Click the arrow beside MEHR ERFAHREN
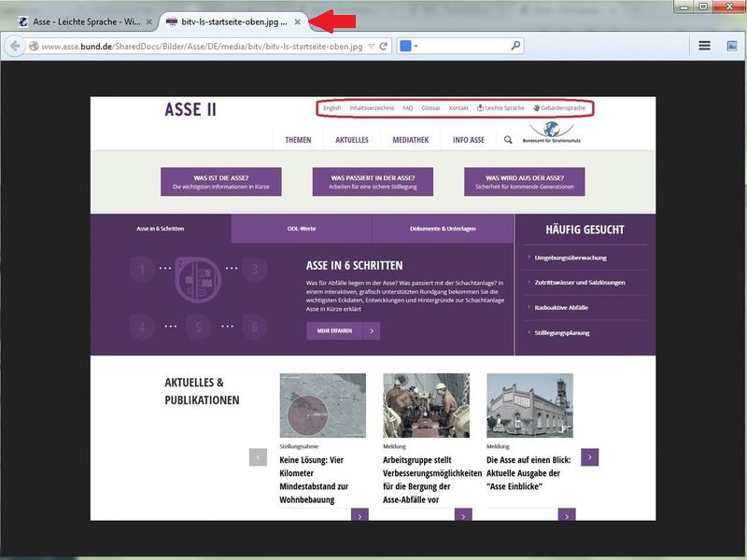Viewport: 747px width, 560px height. (372, 331)
